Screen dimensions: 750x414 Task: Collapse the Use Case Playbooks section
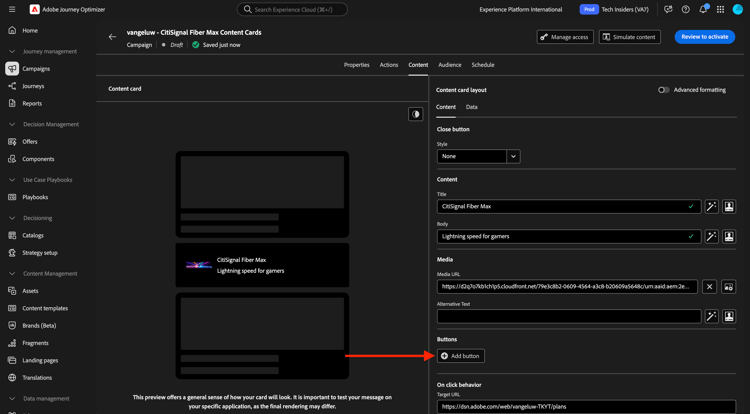12,180
